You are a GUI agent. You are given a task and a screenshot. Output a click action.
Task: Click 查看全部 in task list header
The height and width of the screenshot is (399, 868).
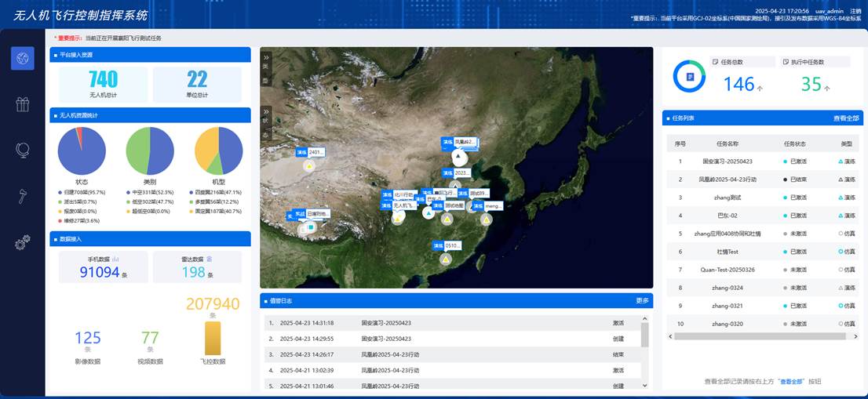[x=846, y=118]
